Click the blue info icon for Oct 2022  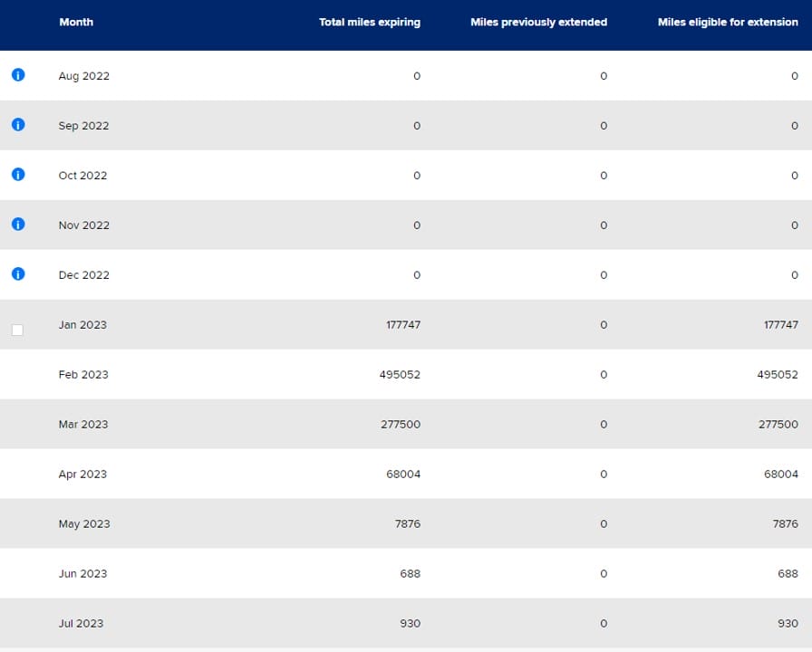[17, 175]
